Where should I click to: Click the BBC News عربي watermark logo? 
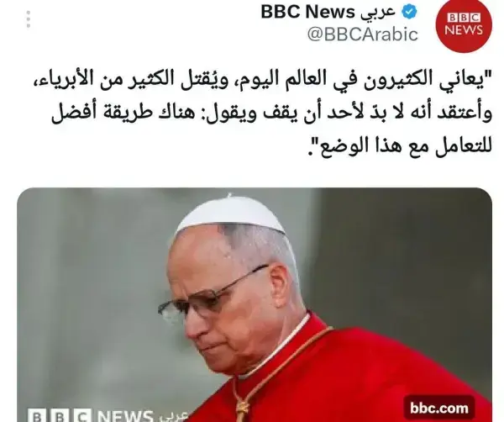pyautogui.click(x=108, y=415)
